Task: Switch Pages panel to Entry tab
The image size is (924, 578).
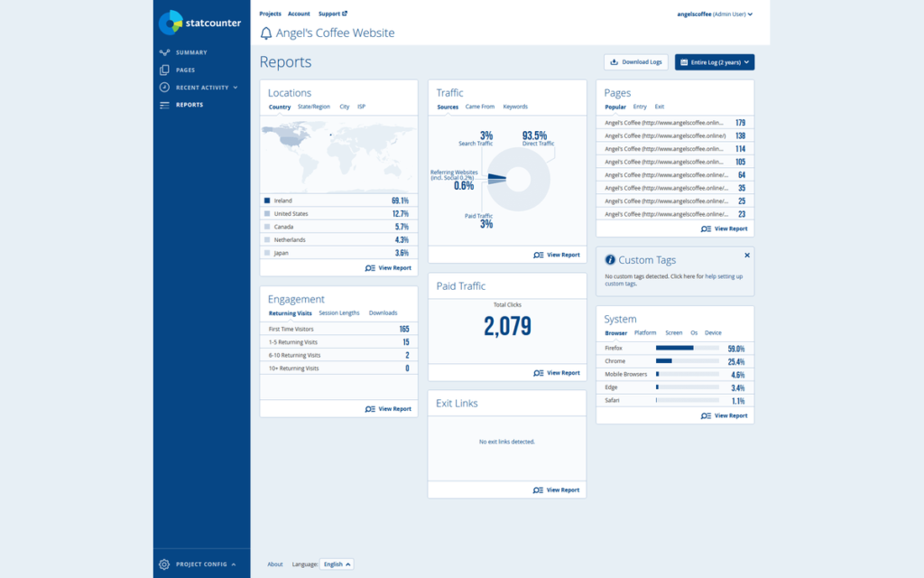Action: [640, 107]
